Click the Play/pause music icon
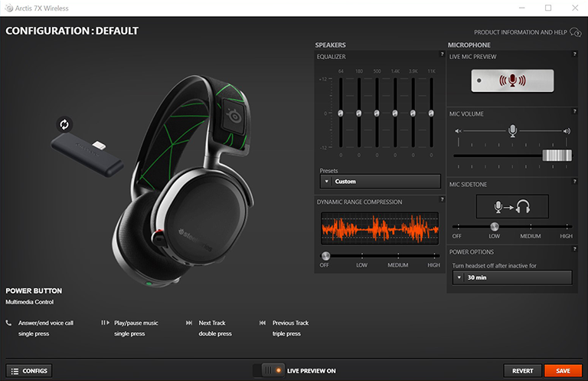The width and height of the screenshot is (588, 381). coord(105,323)
